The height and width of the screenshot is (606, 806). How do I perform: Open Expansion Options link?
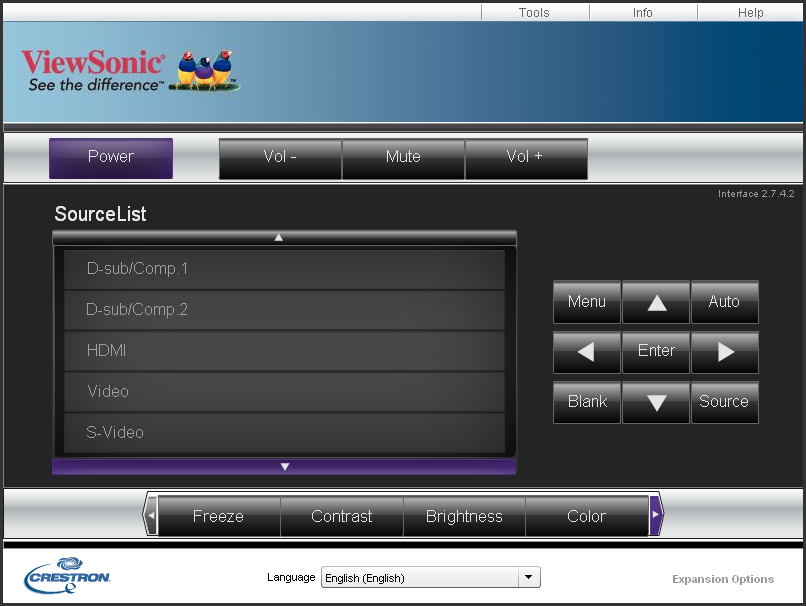(723, 579)
